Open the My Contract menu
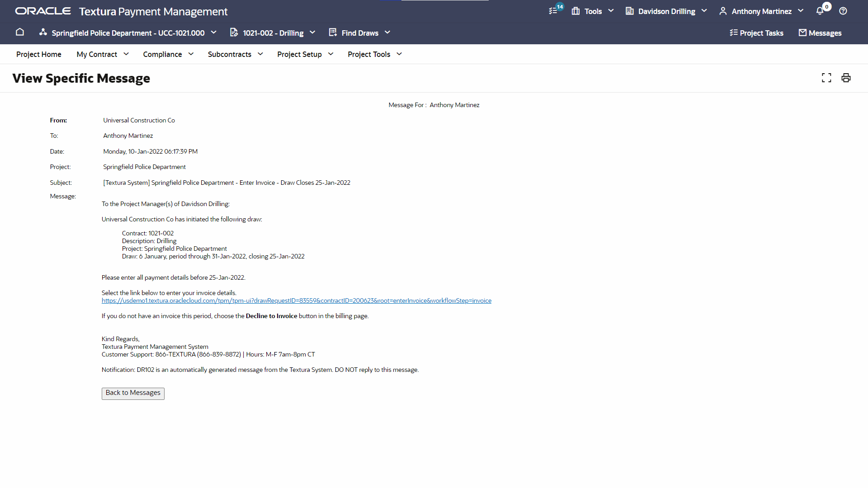 click(x=103, y=54)
